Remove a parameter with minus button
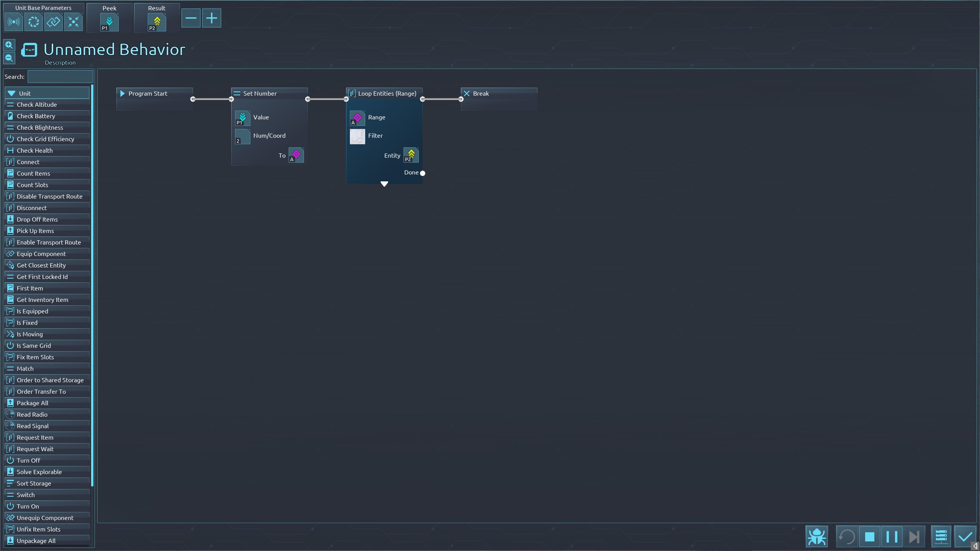The width and height of the screenshot is (980, 551). (x=191, y=18)
